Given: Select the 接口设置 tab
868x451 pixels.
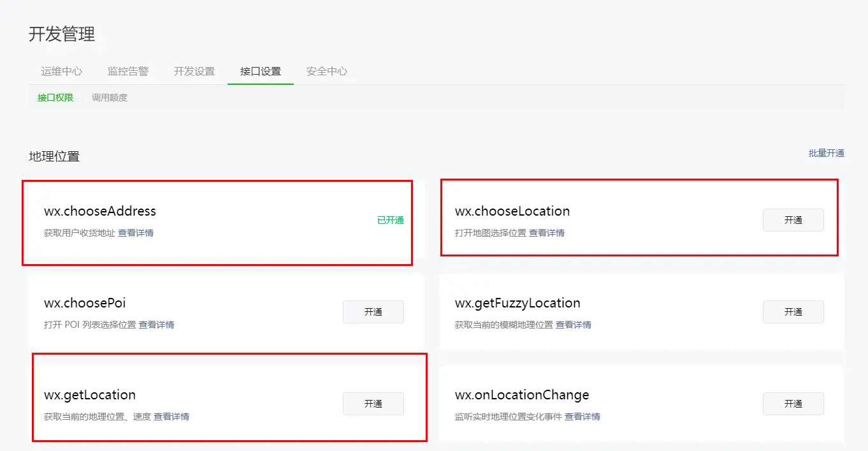Looking at the screenshot, I should (x=261, y=71).
